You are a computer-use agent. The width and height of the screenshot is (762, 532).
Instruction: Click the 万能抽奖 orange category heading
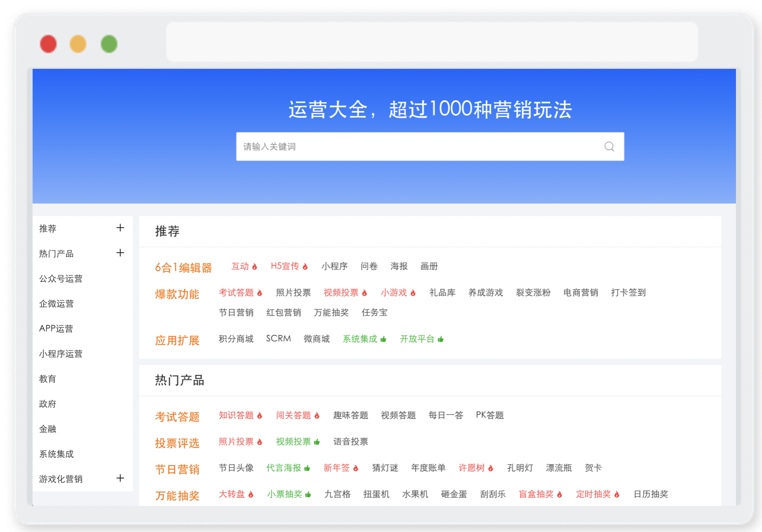[177, 496]
